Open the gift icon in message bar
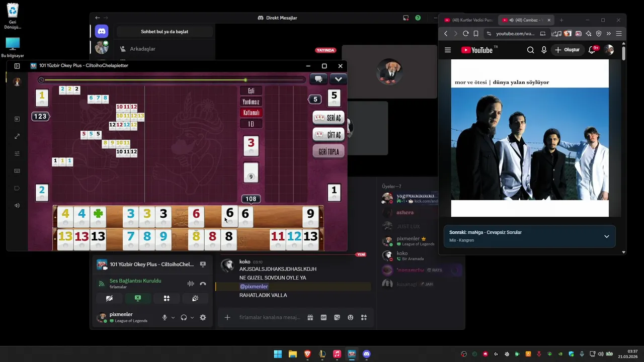Screen dimensions: 644x362 point(310,317)
